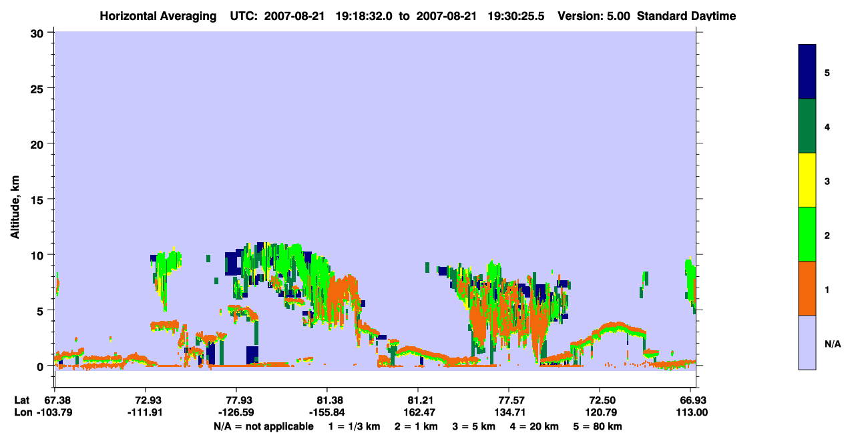Click the yellow colorbar segment labeled 3
The image size is (868, 445).
tap(807, 180)
